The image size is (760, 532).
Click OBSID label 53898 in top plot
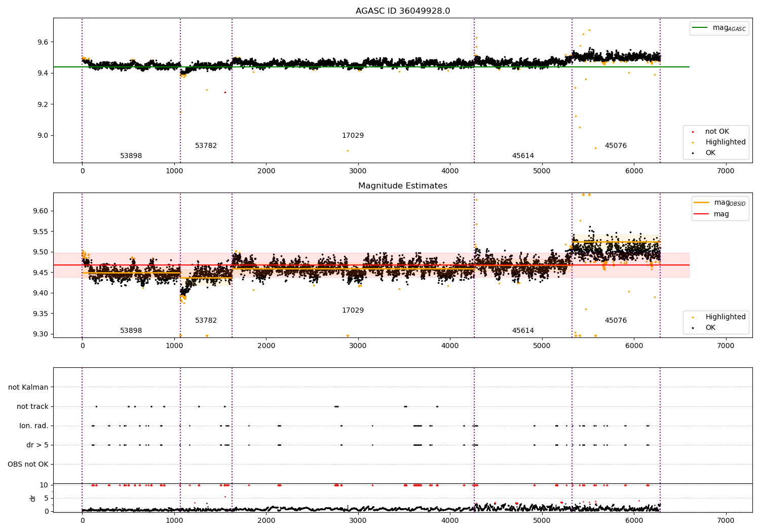pyautogui.click(x=131, y=156)
